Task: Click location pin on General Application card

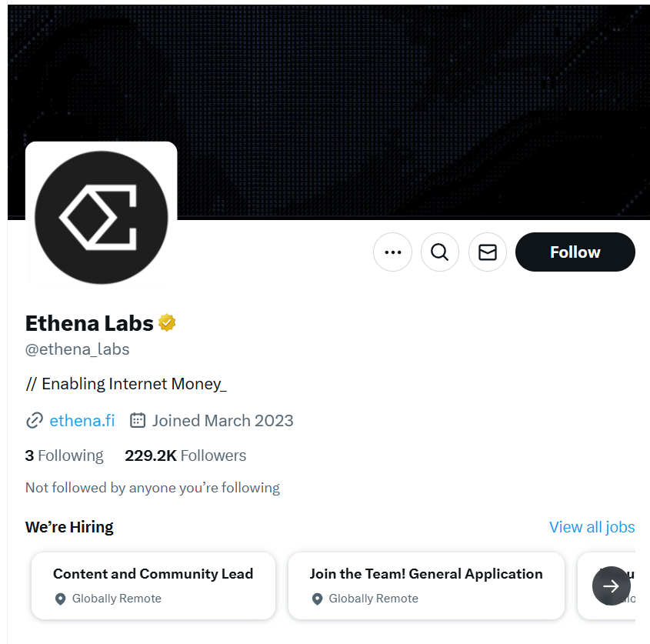Action: 317,599
